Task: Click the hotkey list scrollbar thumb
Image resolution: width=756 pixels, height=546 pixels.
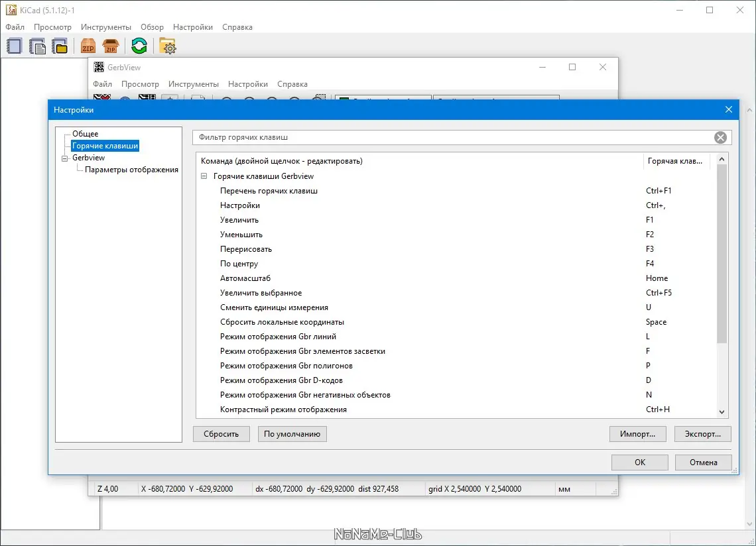Action: tap(722, 254)
